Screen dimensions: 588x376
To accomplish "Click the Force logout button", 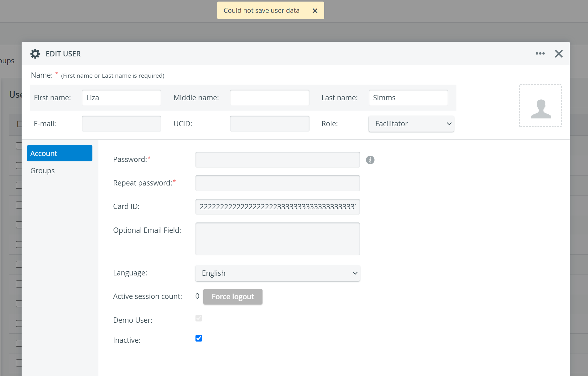I will point(233,297).
